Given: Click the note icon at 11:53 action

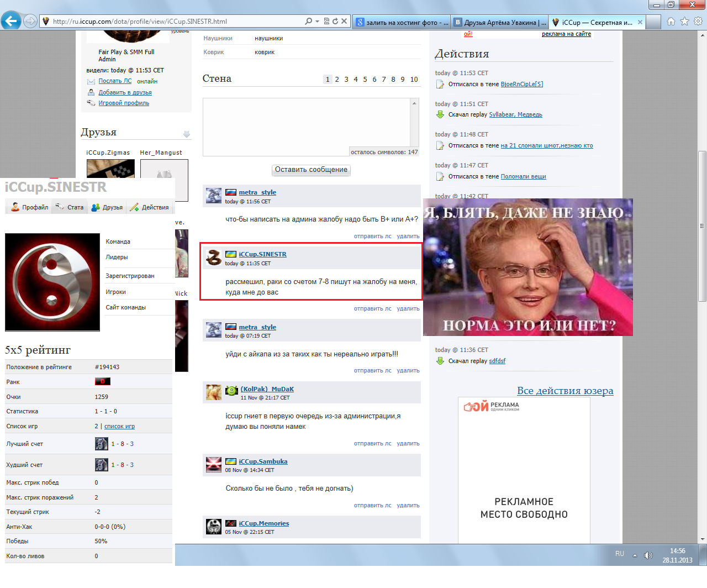Looking at the screenshot, I should 440,84.
